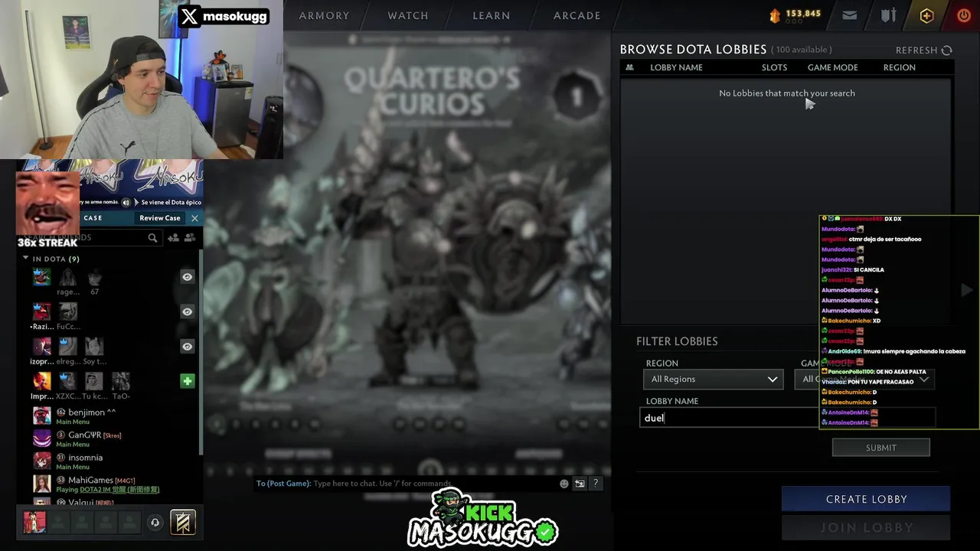Mute the notification speaker icon
The width and height of the screenshot is (980, 551).
[x=126, y=202]
